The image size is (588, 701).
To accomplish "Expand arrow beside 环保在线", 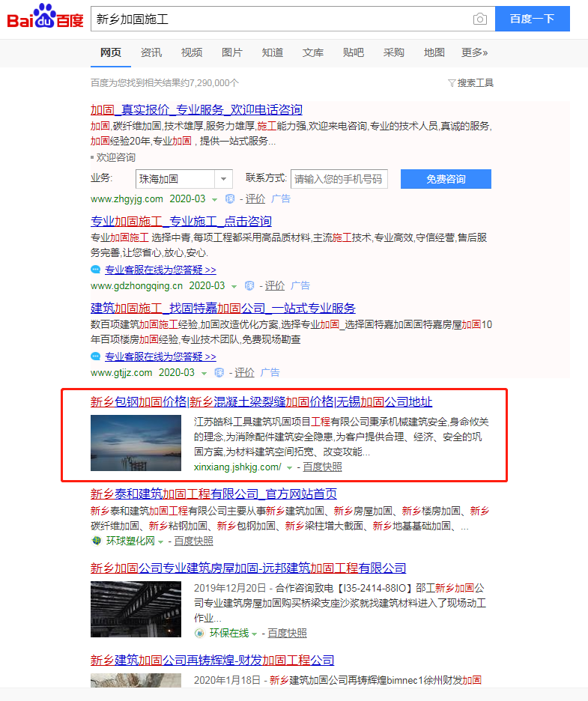I will coord(254,634).
